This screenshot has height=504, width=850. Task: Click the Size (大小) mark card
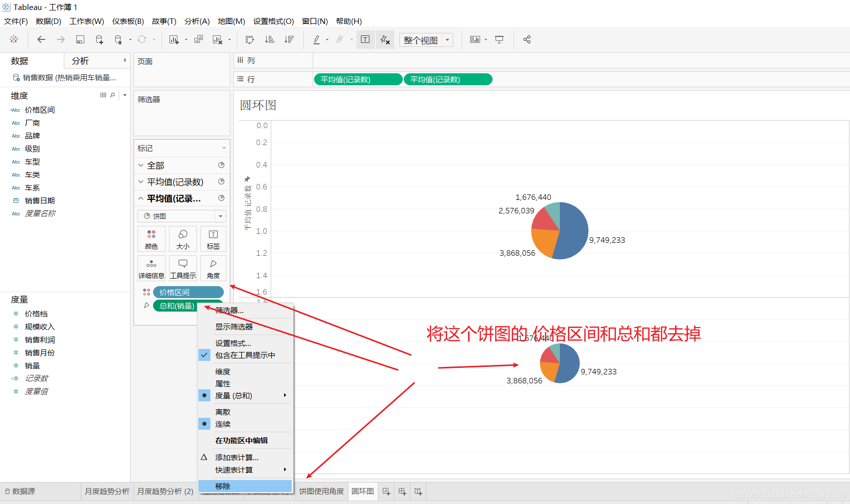(183, 239)
